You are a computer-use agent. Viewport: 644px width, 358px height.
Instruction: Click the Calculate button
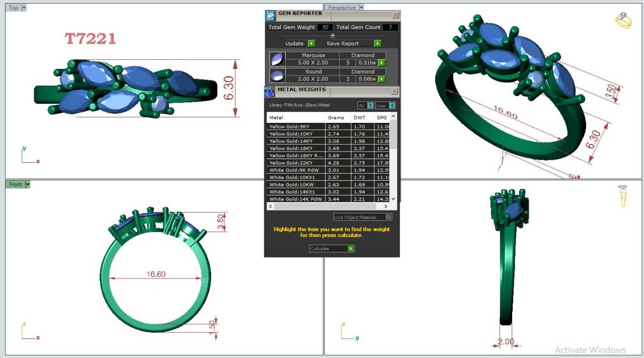click(332, 249)
